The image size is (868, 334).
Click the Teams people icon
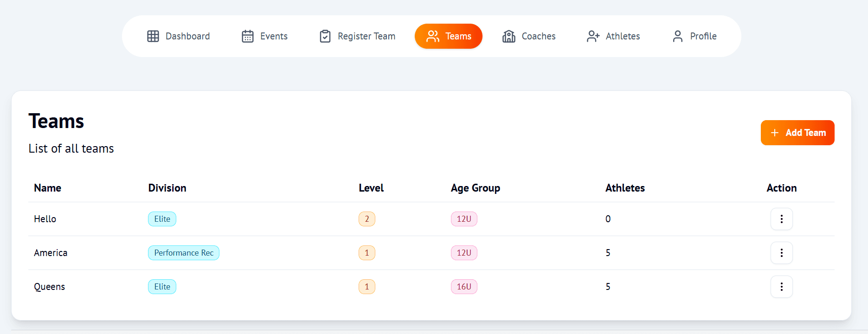pyautogui.click(x=433, y=36)
